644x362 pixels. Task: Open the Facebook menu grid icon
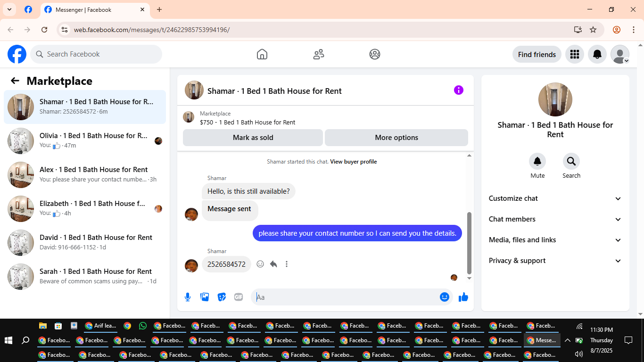(575, 54)
